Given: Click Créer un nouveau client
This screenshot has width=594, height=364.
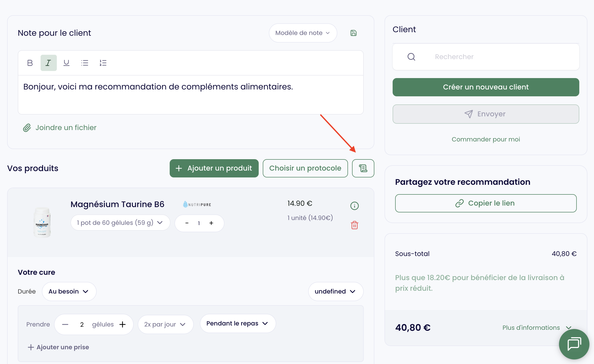Looking at the screenshot, I should click(485, 87).
